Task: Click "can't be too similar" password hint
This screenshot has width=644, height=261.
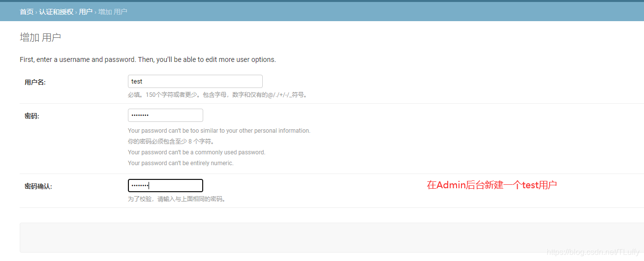Action: 219,131
